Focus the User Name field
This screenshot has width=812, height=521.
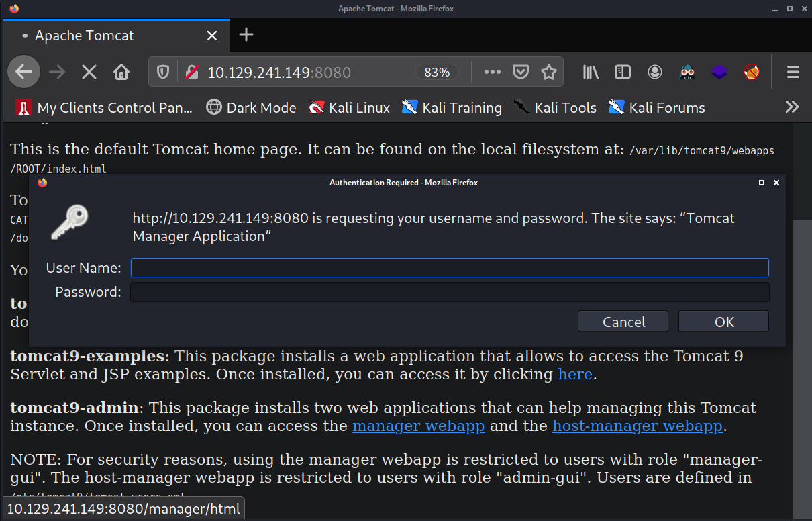(450, 268)
